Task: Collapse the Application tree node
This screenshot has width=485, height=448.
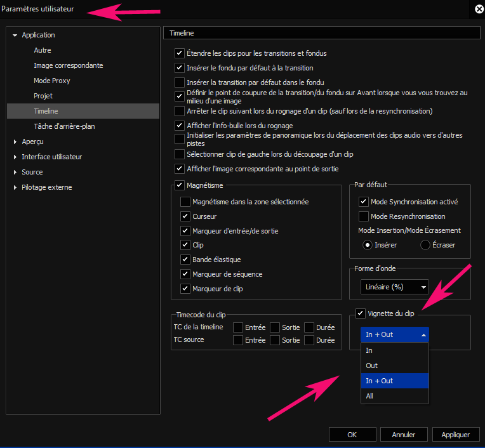Action: point(15,36)
